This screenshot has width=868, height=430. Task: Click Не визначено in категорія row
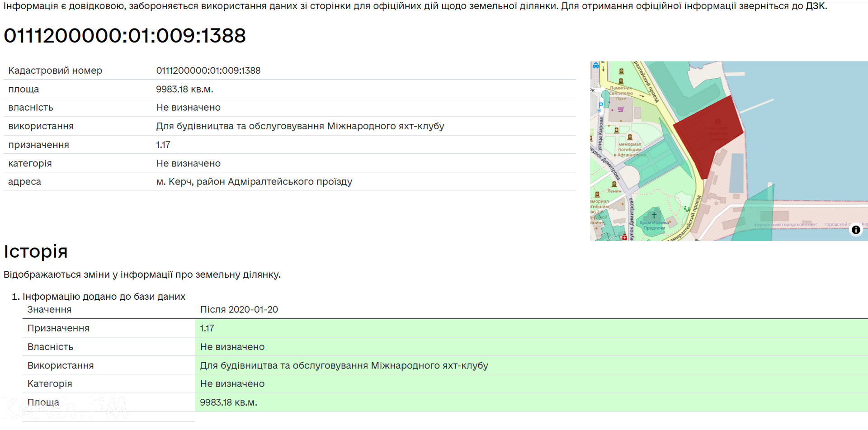189,163
